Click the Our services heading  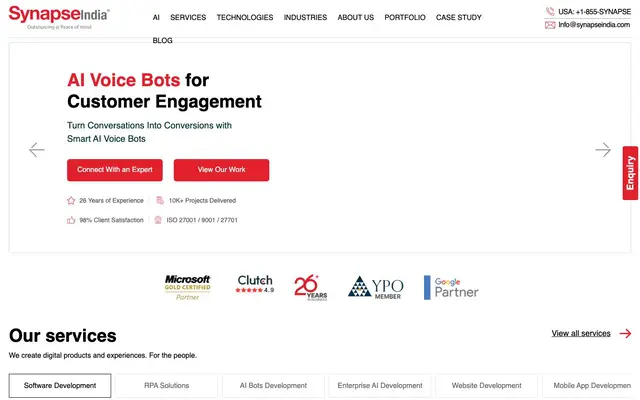(x=63, y=336)
